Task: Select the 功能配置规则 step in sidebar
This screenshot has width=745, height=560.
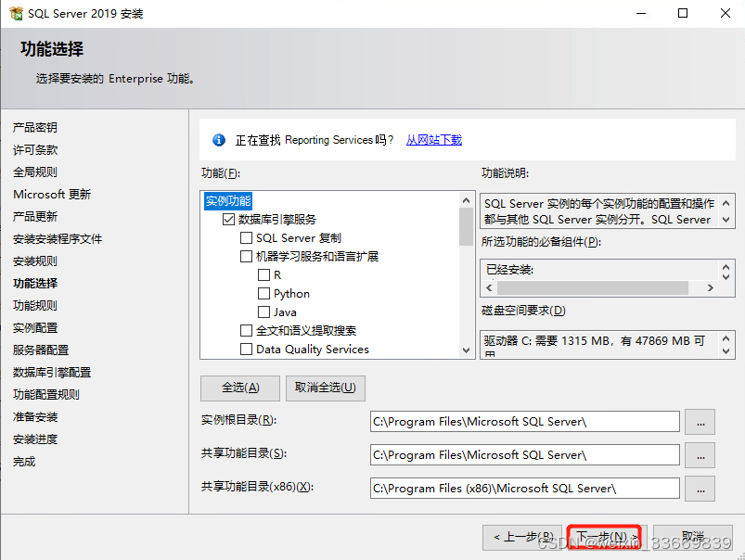Action: click(46, 395)
